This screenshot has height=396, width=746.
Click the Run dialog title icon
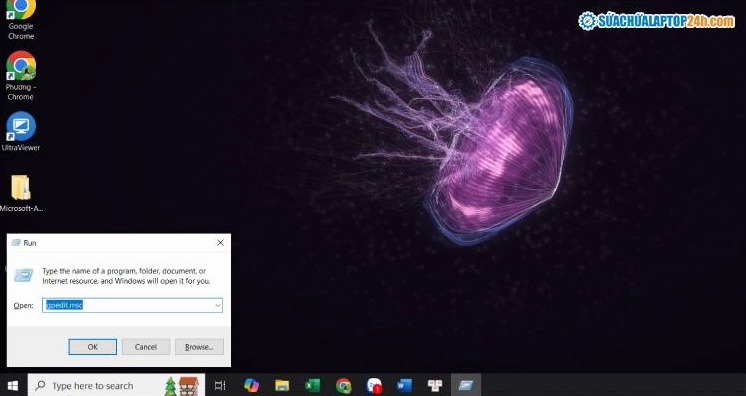(x=16, y=243)
